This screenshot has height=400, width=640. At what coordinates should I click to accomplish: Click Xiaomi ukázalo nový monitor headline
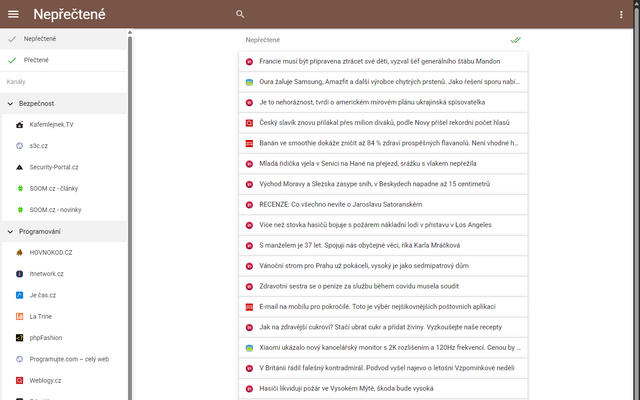[390, 347]
